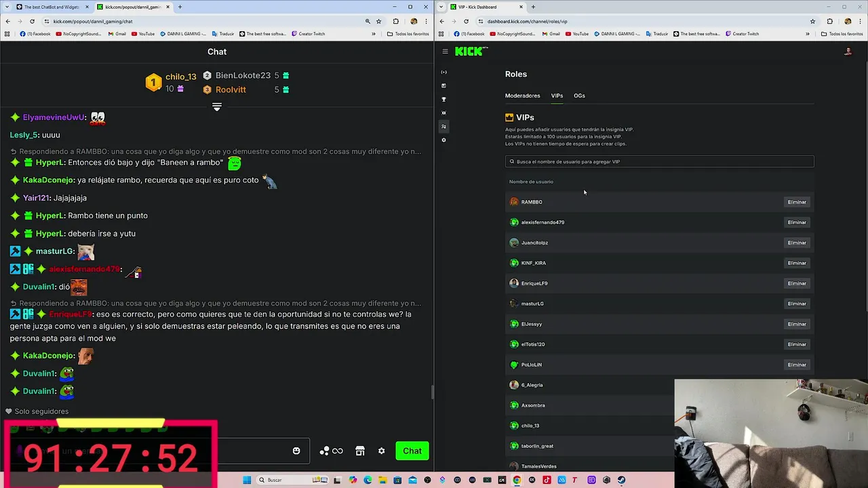The width and height of the screenshot is (868, 488).
Task: Click the Nombre de usuario column header
Action: [531, 182]
